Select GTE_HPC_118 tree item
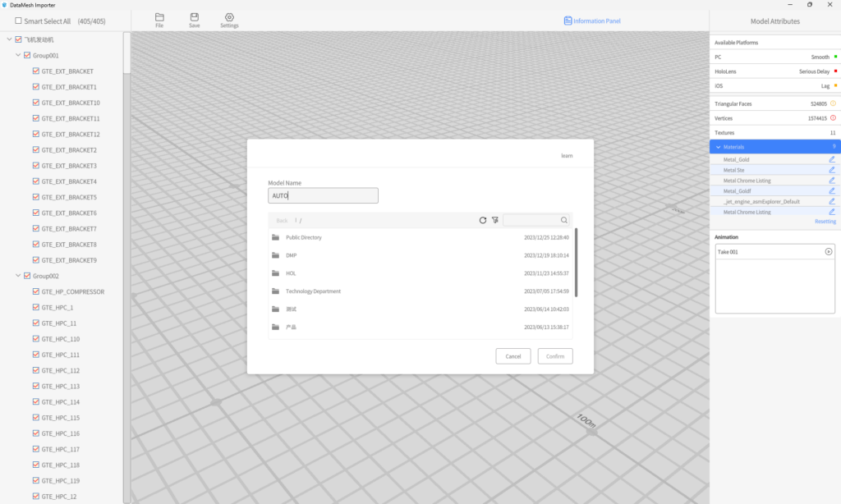This screenshot has height=504, width=841. (x=61, y=465)
